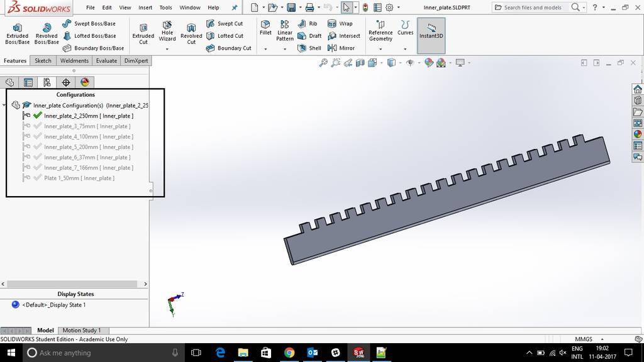Select Inner_plate_3_75mm configuration
The height and width of the screenshot is (362, 644).
(x=87, y=126)
